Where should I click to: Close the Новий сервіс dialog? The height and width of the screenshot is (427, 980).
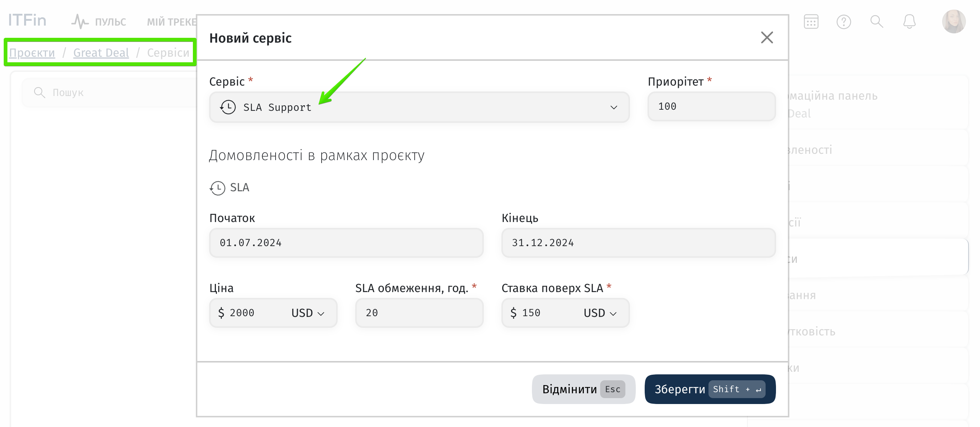click(x=767, y=38)
